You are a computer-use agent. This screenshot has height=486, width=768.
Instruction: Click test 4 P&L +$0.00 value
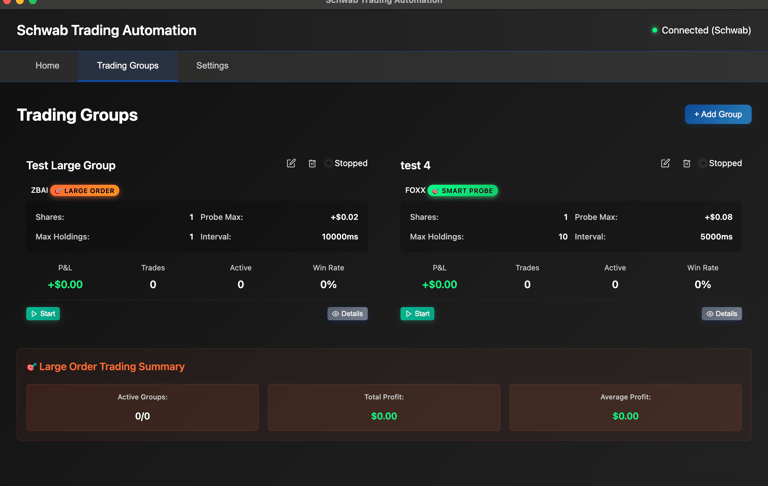coord(439,285)
